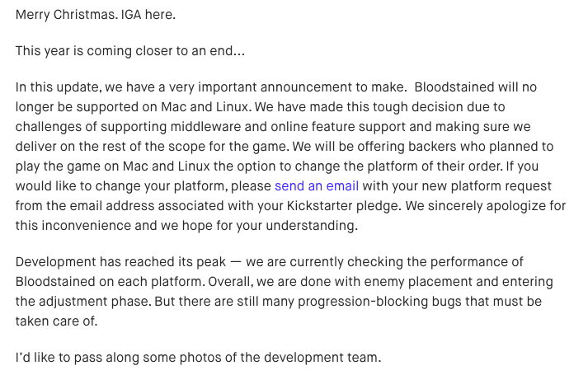Click the "Merry Christmas. IGA here." line

click(95, 15)
